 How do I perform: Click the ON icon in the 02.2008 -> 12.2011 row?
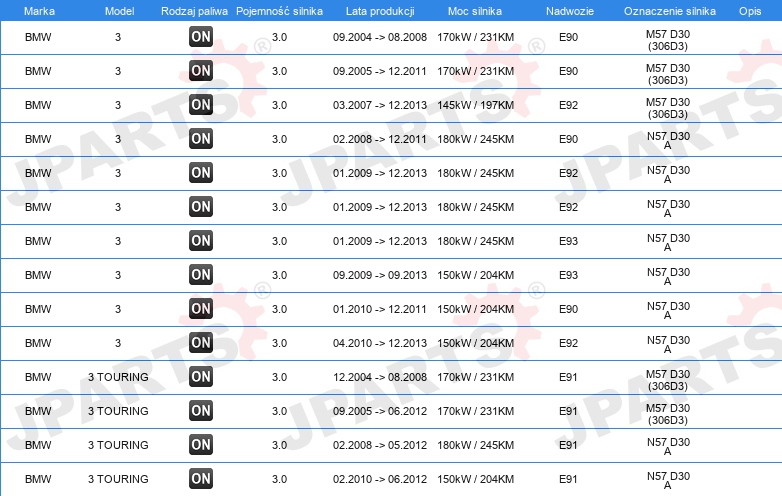[x=201, y=139]
